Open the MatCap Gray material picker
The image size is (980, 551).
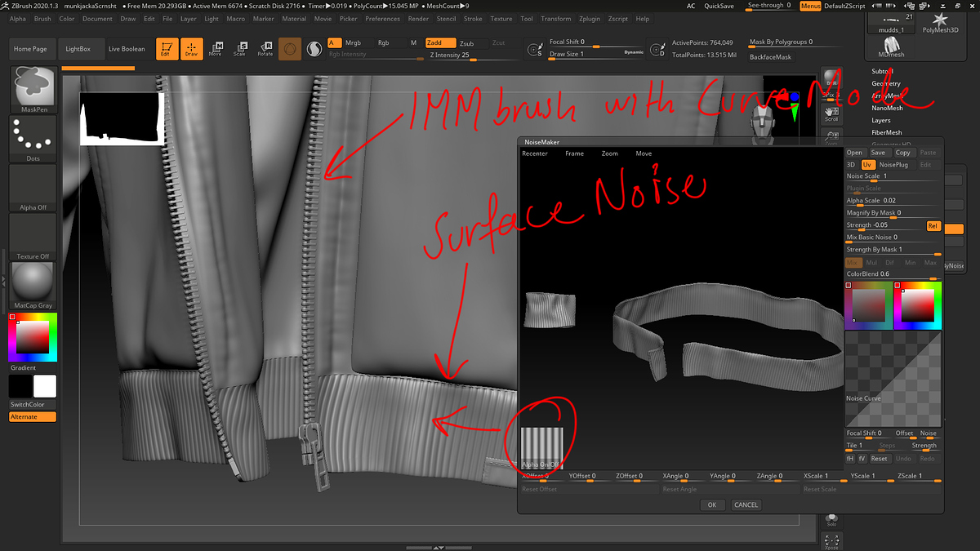33,286
